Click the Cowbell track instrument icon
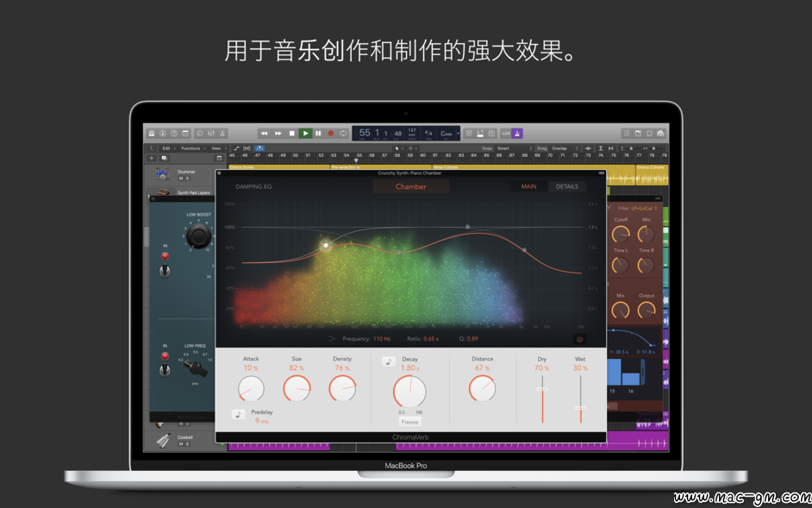812x508 pixels. [x=163, y=440]
